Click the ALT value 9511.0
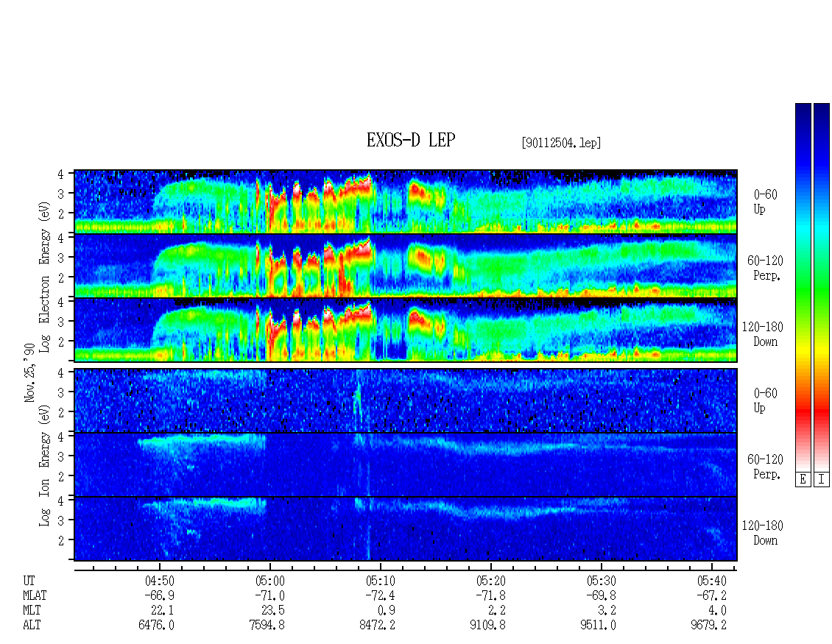832x644 pixels. click(598, 626)
